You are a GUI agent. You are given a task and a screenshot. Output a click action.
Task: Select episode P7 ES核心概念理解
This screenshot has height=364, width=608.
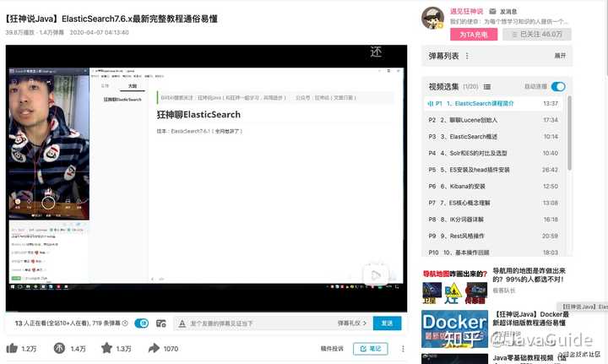point(492,203)
